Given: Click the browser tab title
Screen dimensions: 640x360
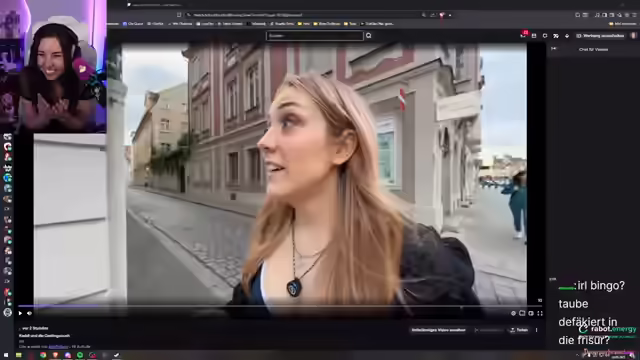Looking at the screenshot, I should pos(155,5).
